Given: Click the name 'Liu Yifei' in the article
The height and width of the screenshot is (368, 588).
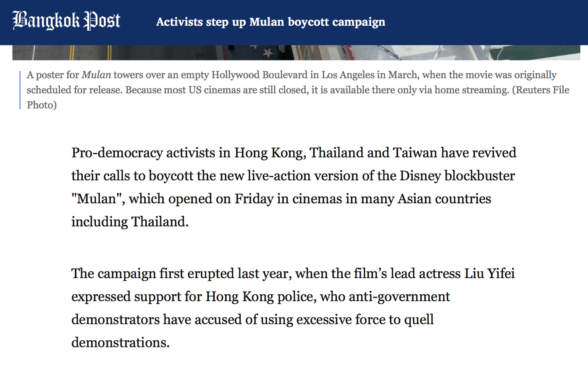Looking at the screenshot, I should (x=489, y=273).
